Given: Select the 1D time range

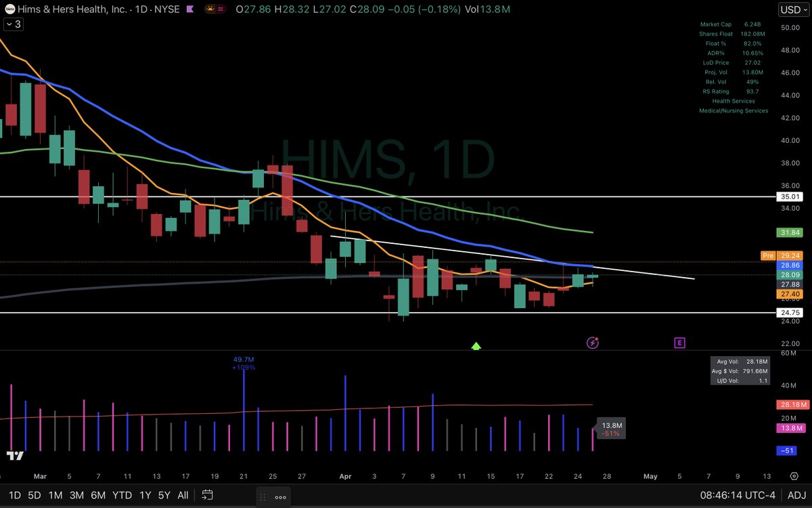Looking at the screenshot, I should coord(14,495).
